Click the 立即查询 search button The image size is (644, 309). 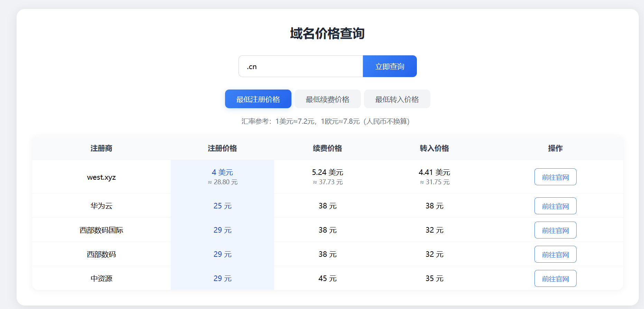[390, 66]
